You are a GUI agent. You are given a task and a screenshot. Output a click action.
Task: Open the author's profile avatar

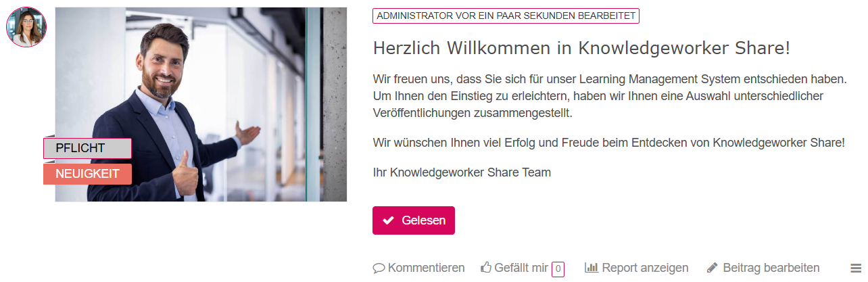26,27
